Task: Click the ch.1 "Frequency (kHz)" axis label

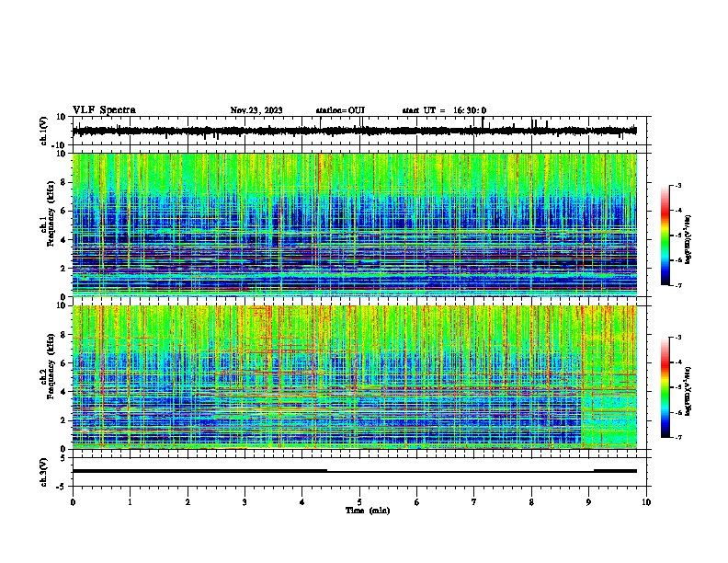Action: pyautogui.click(x=51, y=213)
